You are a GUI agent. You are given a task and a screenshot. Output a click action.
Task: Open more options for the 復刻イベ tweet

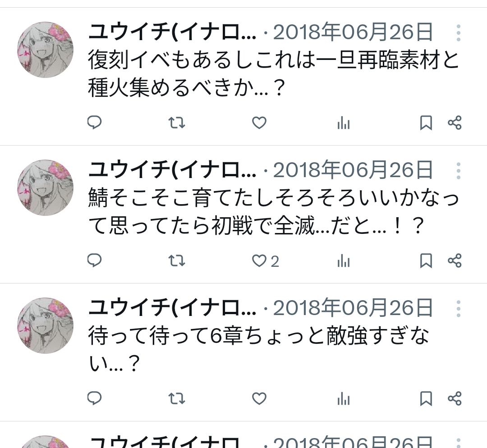459,32
